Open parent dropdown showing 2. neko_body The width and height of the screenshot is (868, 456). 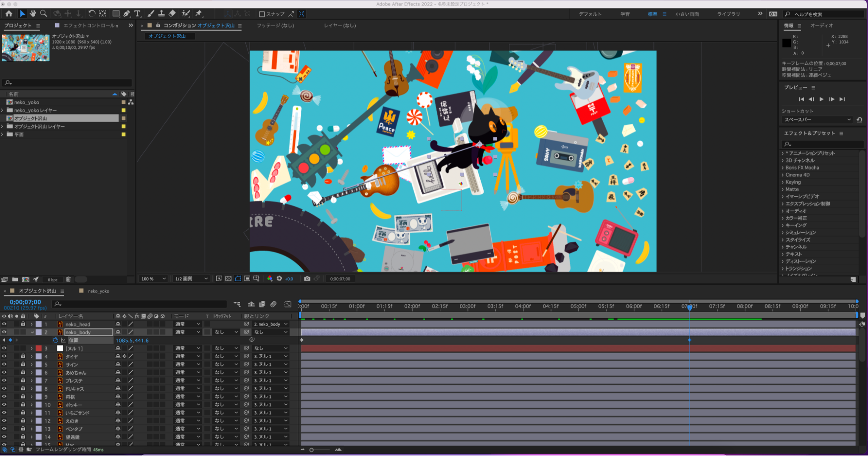click(271, 324)
